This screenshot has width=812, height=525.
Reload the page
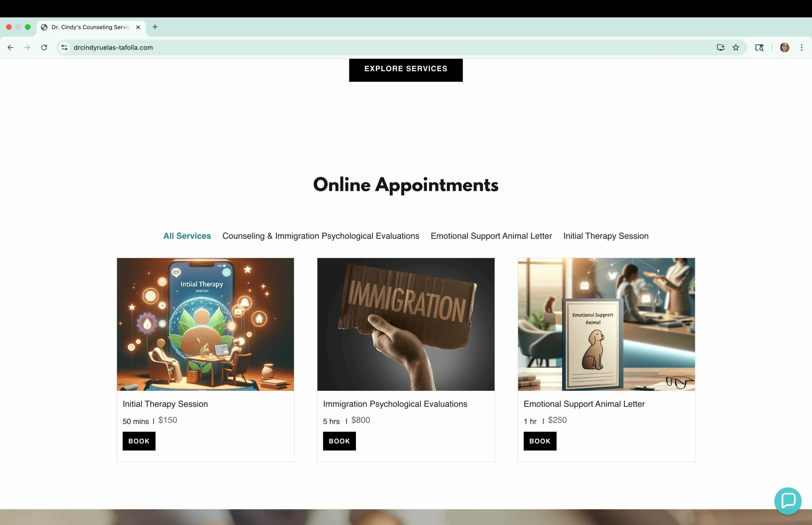[44, 47]
